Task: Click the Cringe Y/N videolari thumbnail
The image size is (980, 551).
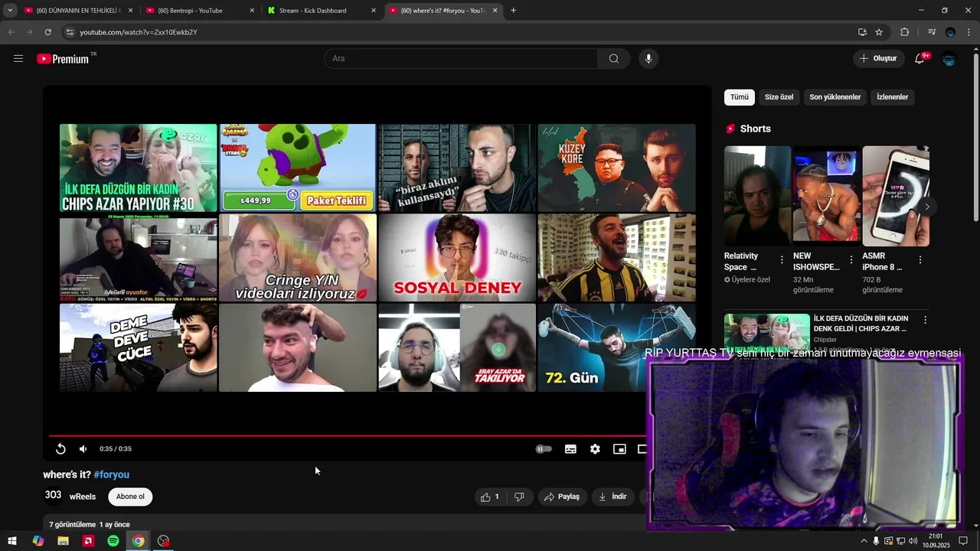Action: click(298, 257)
